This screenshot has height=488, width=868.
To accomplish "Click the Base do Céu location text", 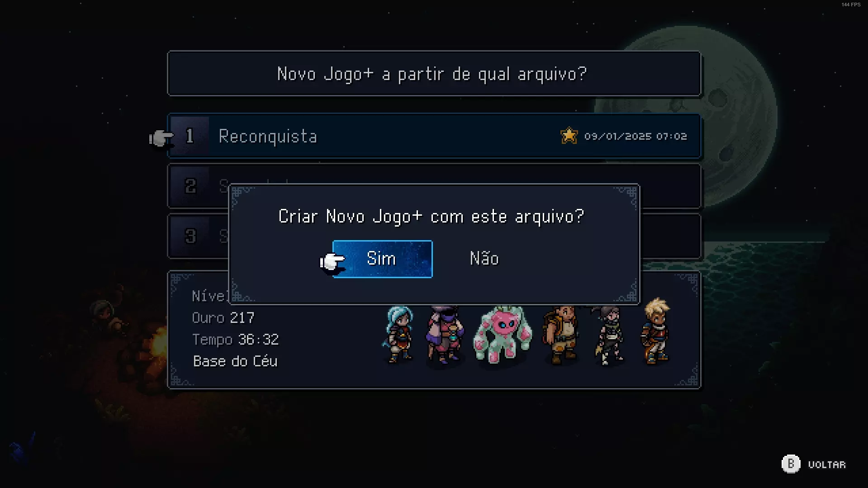I will (235, 361).
